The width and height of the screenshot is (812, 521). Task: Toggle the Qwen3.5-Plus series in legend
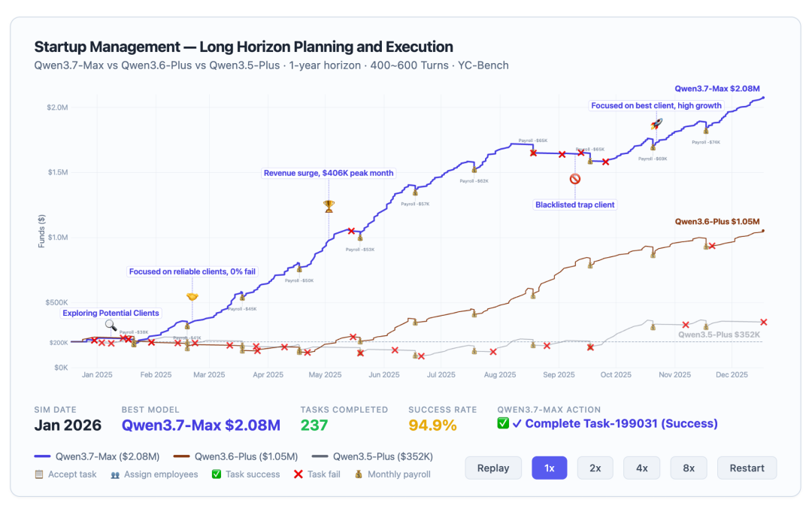372,457
